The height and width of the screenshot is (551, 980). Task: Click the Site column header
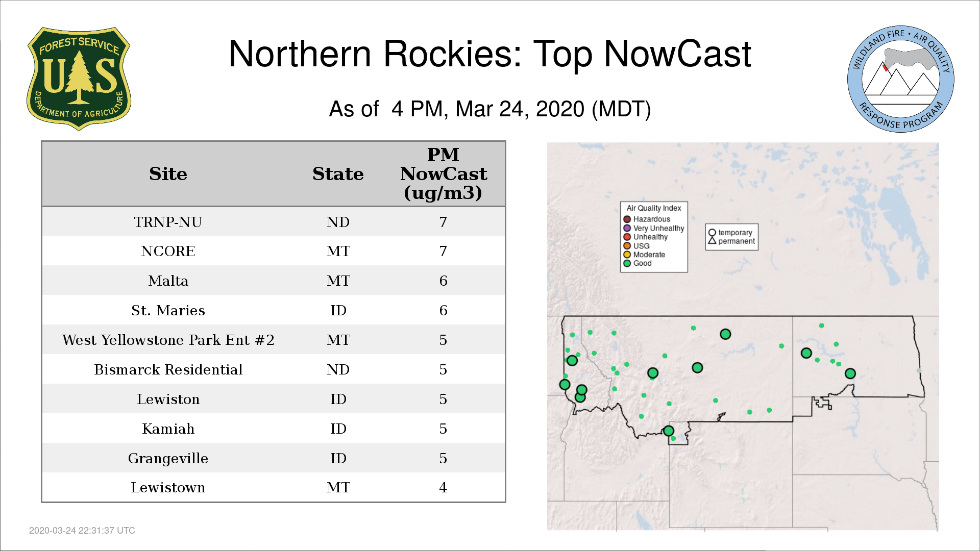tap(168, 174)
